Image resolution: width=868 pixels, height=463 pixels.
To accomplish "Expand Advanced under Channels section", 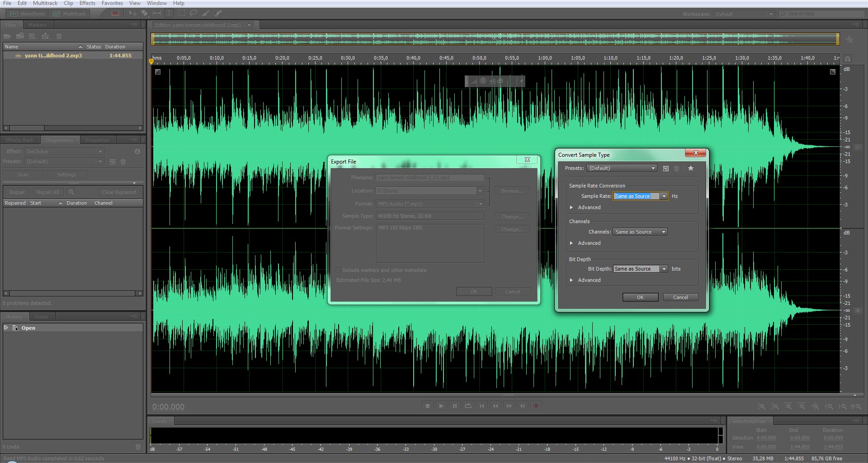I will click(572, 243).
